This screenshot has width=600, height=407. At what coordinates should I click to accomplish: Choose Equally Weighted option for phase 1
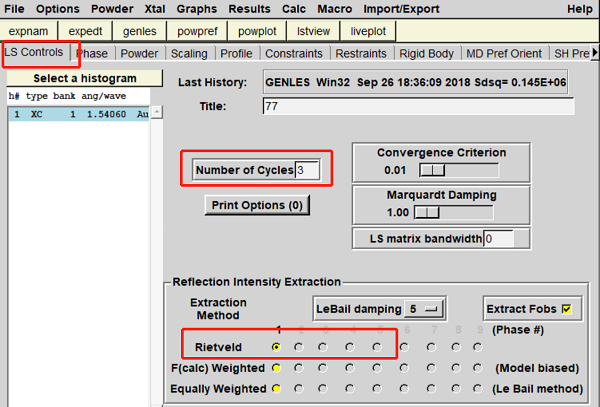coord(277,388)
